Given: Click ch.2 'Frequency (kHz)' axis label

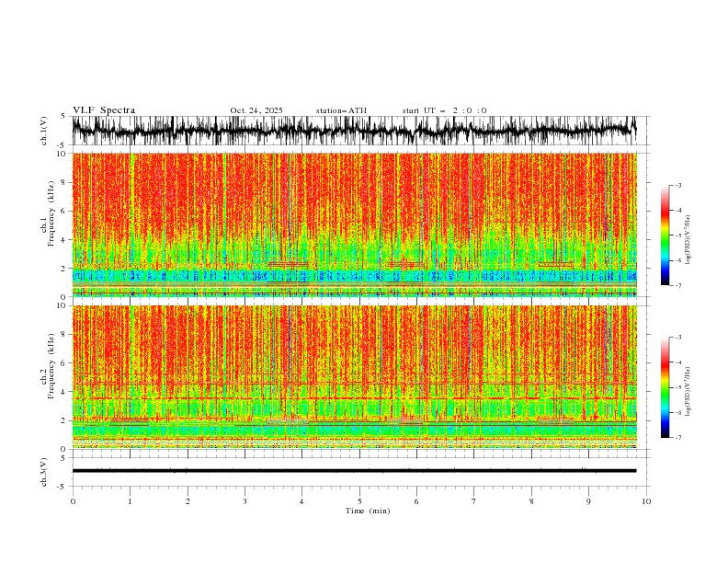Looking at the screenshot, I should pos(51,366).
